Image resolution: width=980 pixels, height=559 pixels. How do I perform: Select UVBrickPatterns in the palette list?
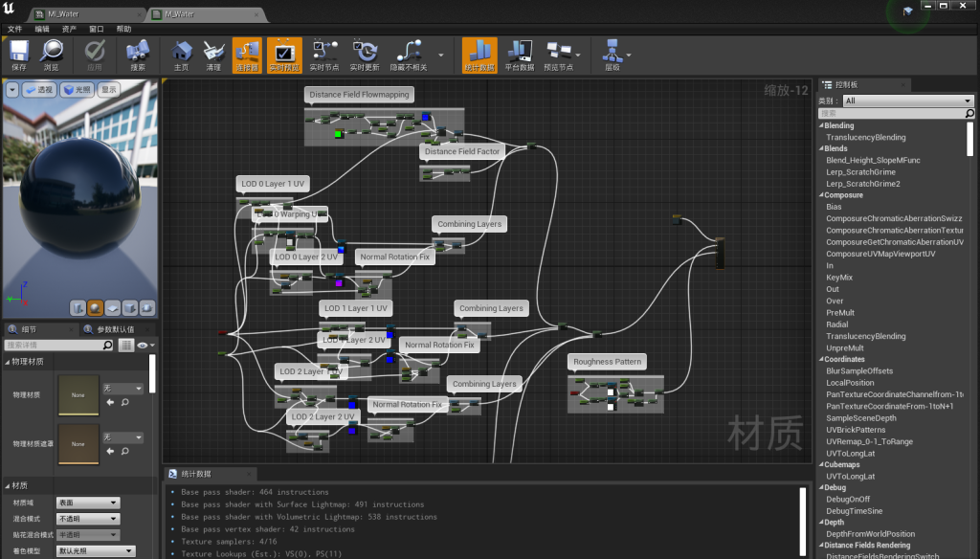point(856,430)
